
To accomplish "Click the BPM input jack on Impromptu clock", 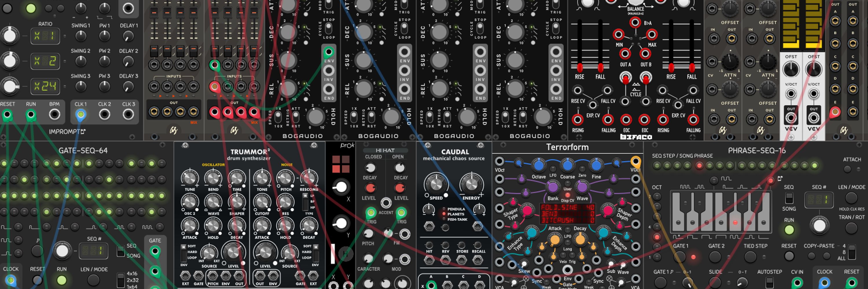I will [x=54, y=115].
